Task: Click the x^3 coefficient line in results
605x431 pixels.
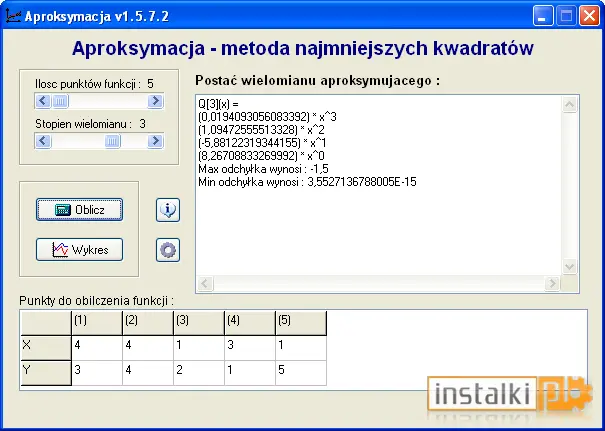Action: pos(267,117)
